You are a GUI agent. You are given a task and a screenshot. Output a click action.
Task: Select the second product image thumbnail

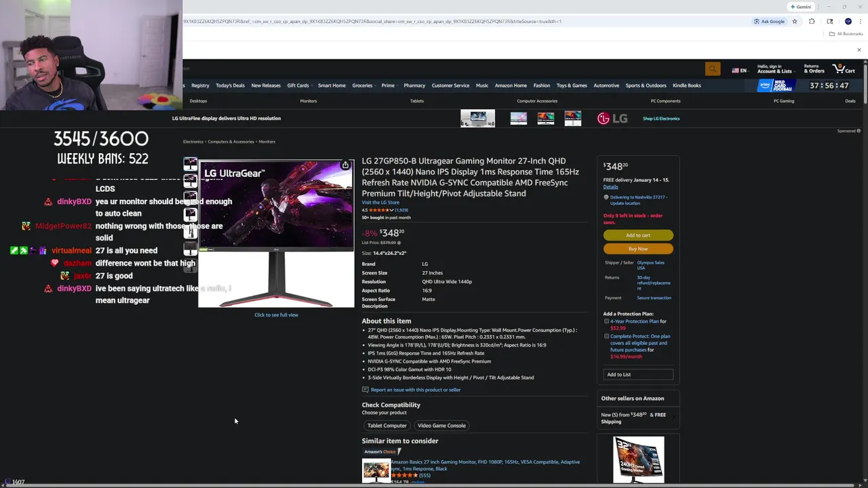tap(190, 181)
